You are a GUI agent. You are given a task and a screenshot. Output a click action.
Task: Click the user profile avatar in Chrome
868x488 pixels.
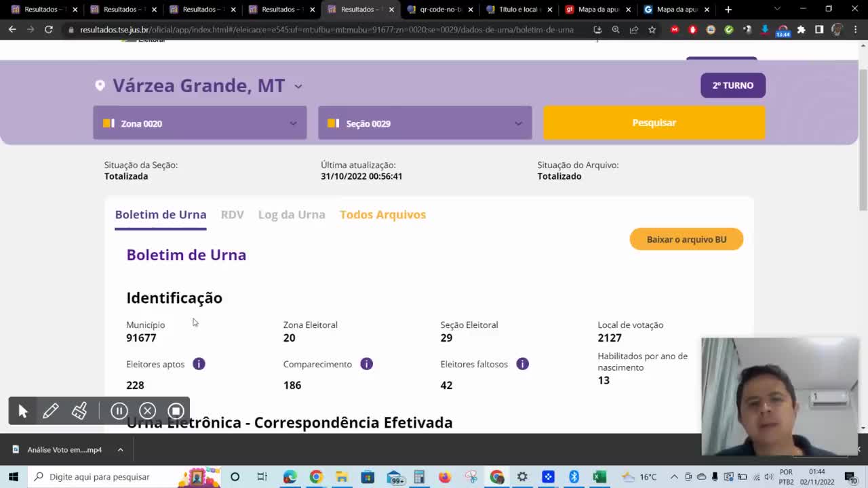coord(837,30)
